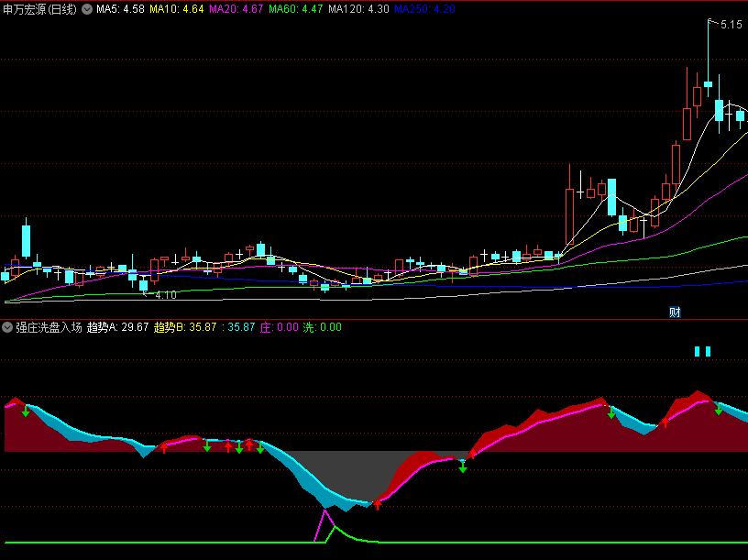Click the 洗: 0.00 value

323,327
